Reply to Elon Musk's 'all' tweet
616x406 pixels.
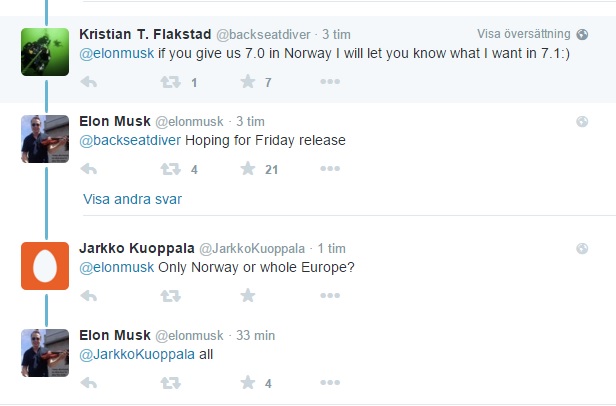point(88,383)
